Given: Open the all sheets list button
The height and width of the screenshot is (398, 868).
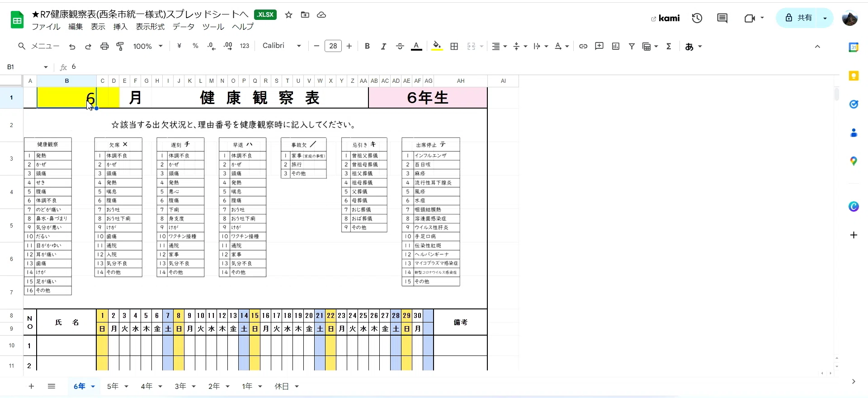Looking at the screenshot, I should pos(52,386).
